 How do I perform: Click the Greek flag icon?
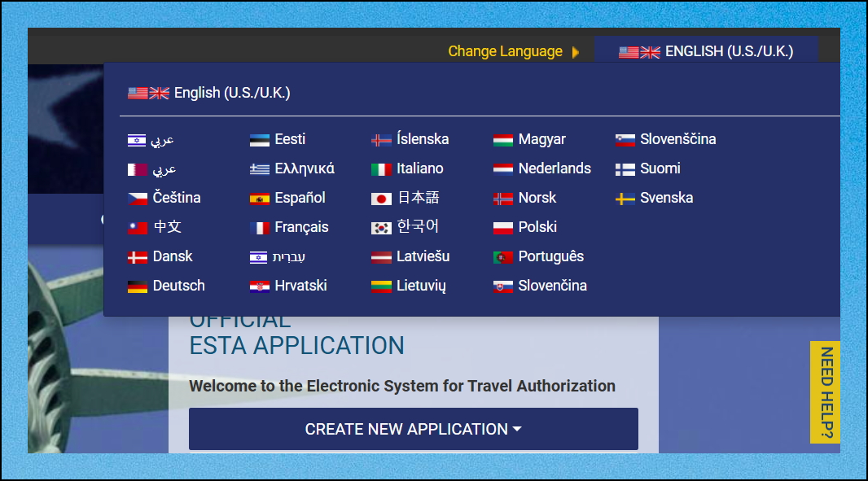(260, 169)
